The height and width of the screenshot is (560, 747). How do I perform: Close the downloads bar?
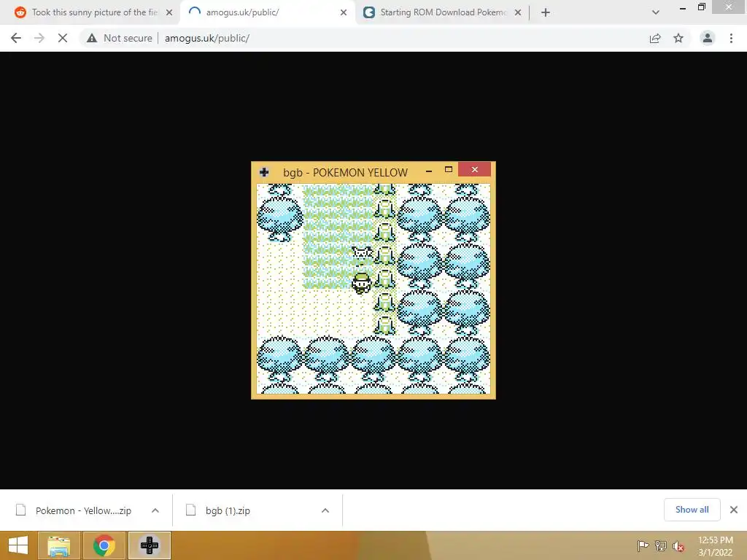(x=734, y=510)
